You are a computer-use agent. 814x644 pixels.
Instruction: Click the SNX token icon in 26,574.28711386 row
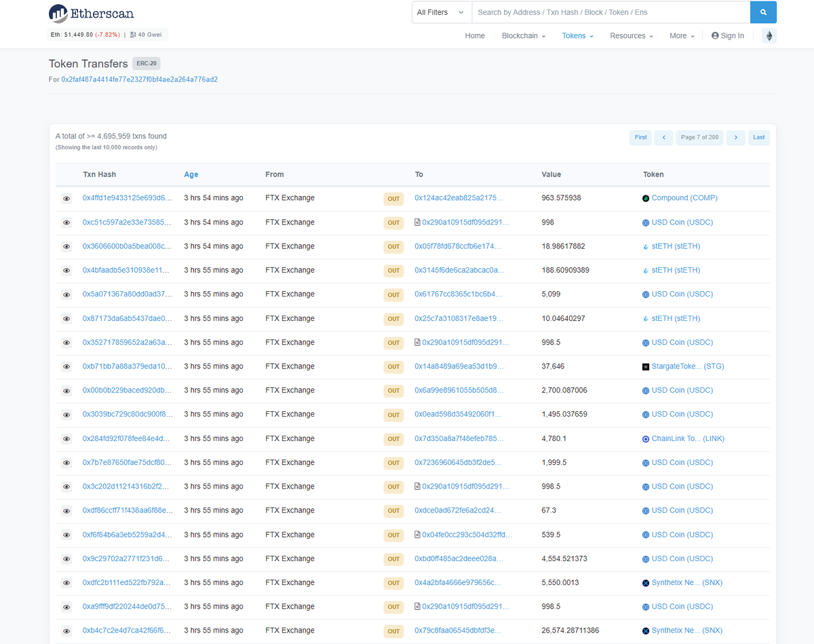[646, 630]
